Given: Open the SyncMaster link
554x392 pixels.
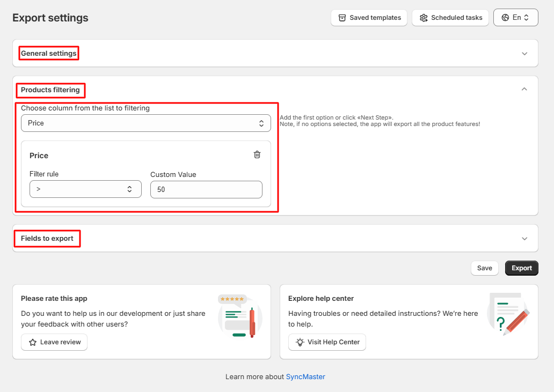Looking at the screenshot, I should 305,377.
